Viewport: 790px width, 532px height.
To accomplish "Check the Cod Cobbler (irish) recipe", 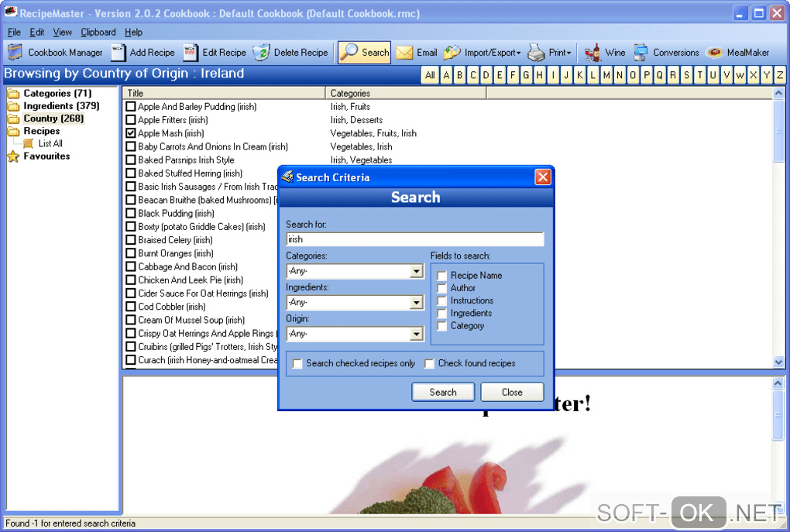I will [130, 307].
